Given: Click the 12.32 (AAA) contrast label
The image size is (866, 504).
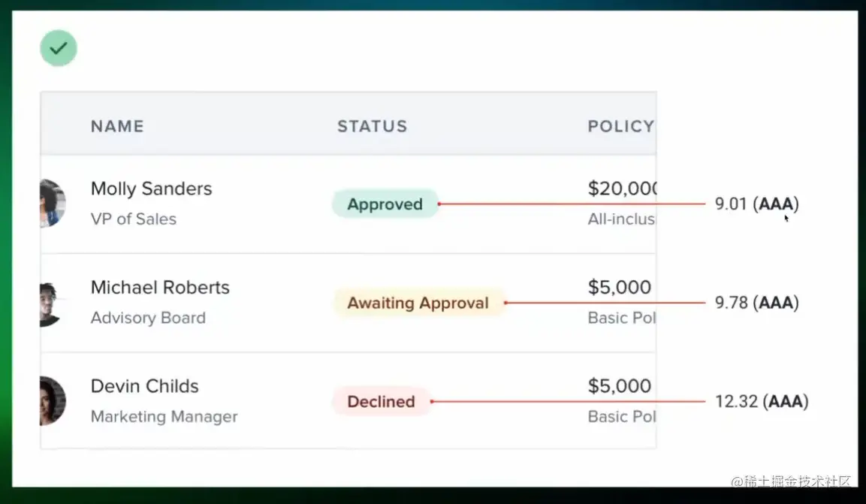Looking at the screenshot, I should click(762, 401).
